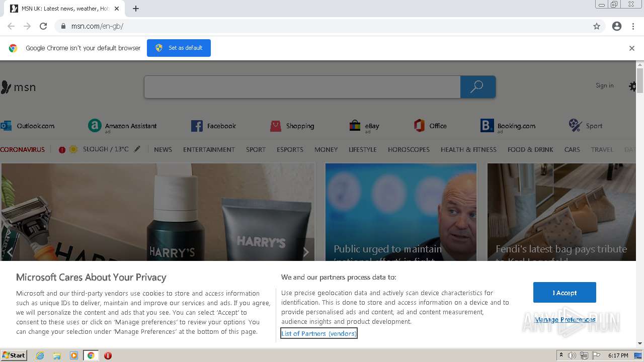
Task: Open the HEALTH & FITNESS menu item
Action: tap(468, 149)
